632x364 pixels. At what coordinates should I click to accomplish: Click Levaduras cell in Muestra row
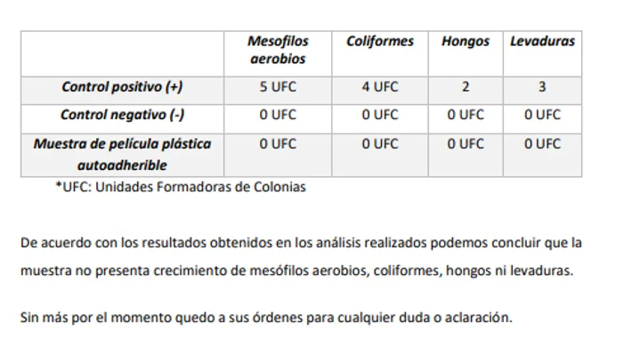(542, 143)
